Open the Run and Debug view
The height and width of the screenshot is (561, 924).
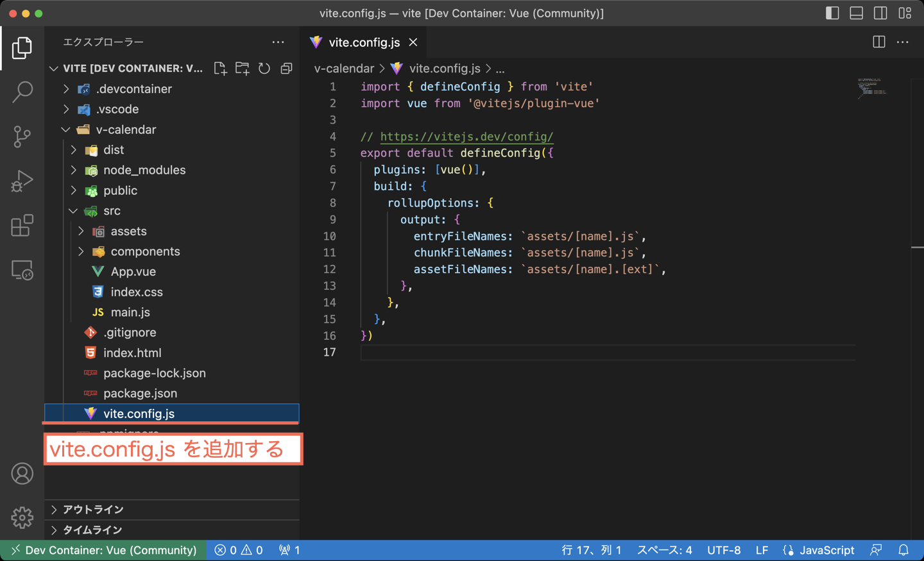pos(22,181)
